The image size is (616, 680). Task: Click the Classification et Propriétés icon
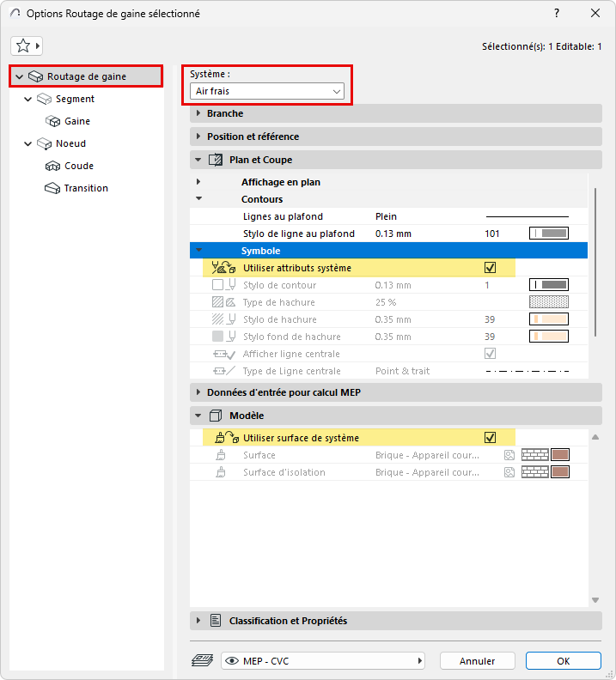[216, 621]
